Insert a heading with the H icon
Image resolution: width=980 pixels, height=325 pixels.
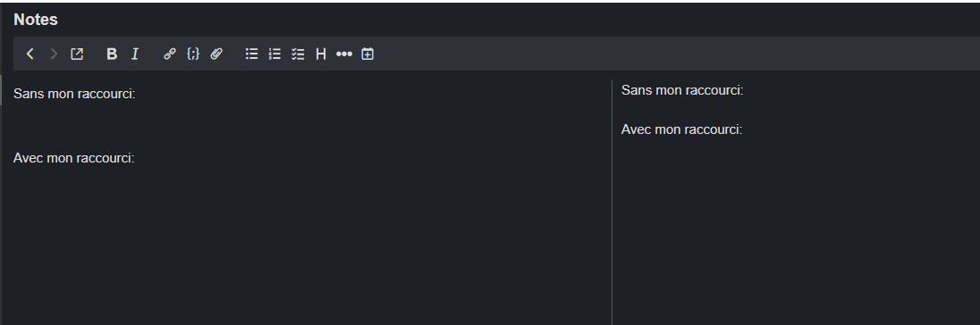click(321, 54)
